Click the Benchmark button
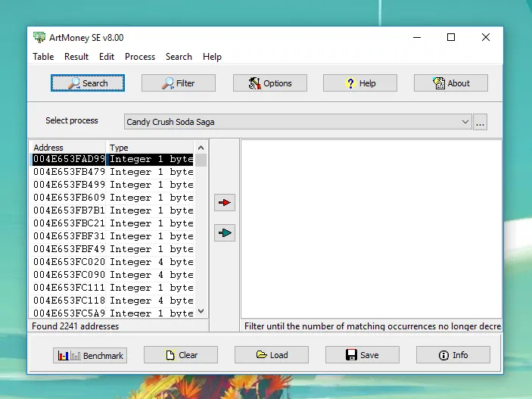This screenshot has height=399, width=532. point(90,356)
